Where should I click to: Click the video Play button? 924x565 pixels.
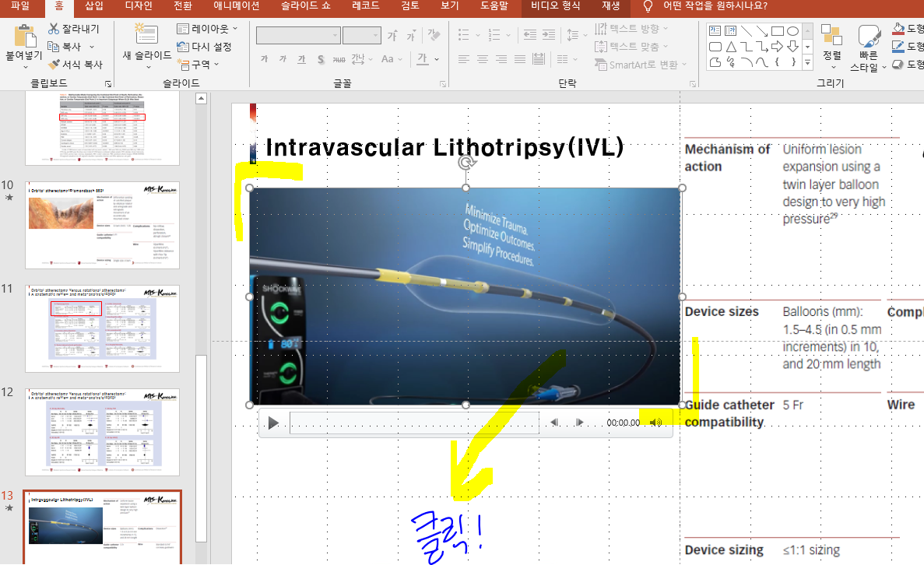(x=272, y=423)
